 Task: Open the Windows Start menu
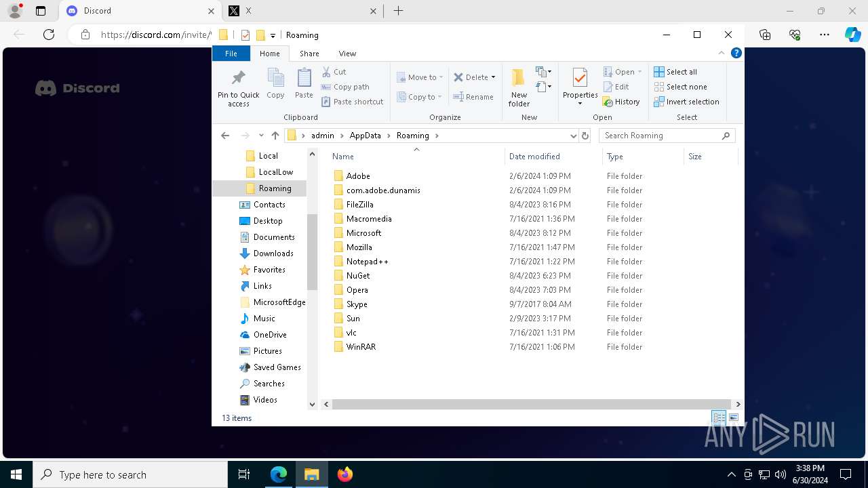16,474
